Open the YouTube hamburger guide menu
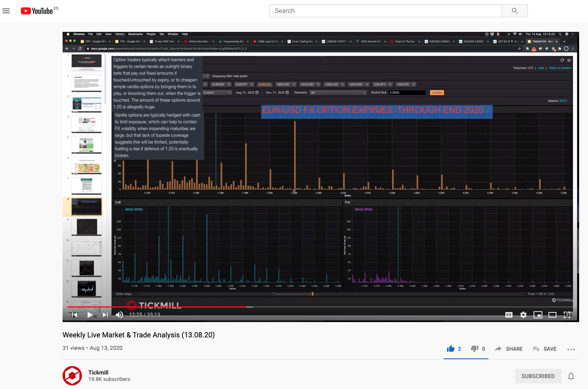The width and height of the screenshot is (588, 389). click(x=6, y=11)
